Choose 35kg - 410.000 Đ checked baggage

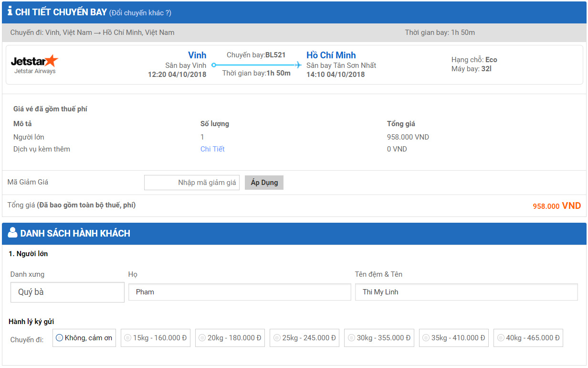[x=426, y=338]
